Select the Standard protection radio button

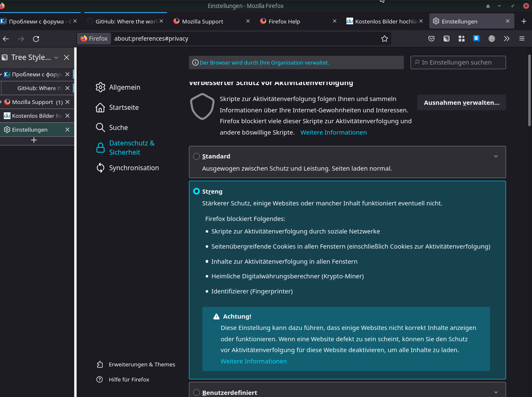coord(196,156)
